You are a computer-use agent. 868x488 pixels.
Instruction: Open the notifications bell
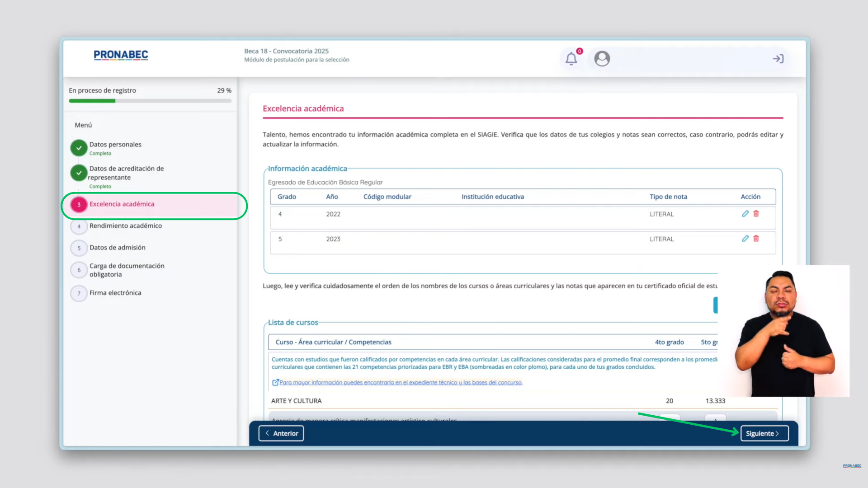[571, 59]
